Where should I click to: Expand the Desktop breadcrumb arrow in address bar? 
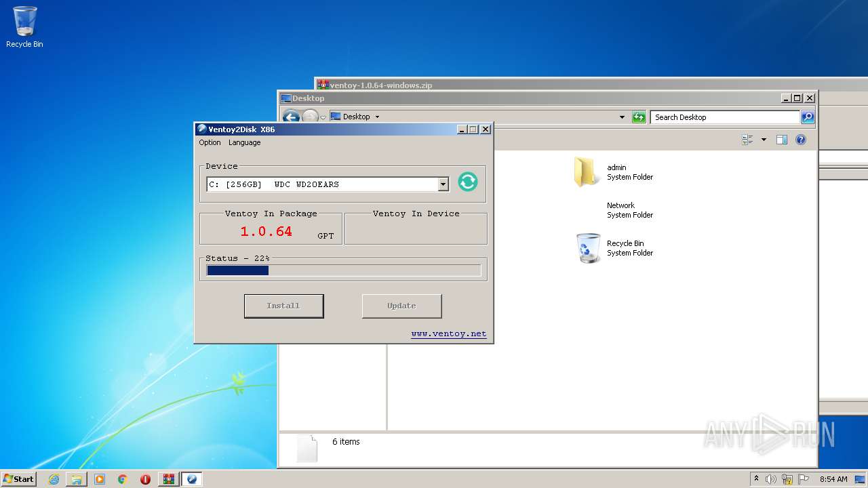(377, 117)
